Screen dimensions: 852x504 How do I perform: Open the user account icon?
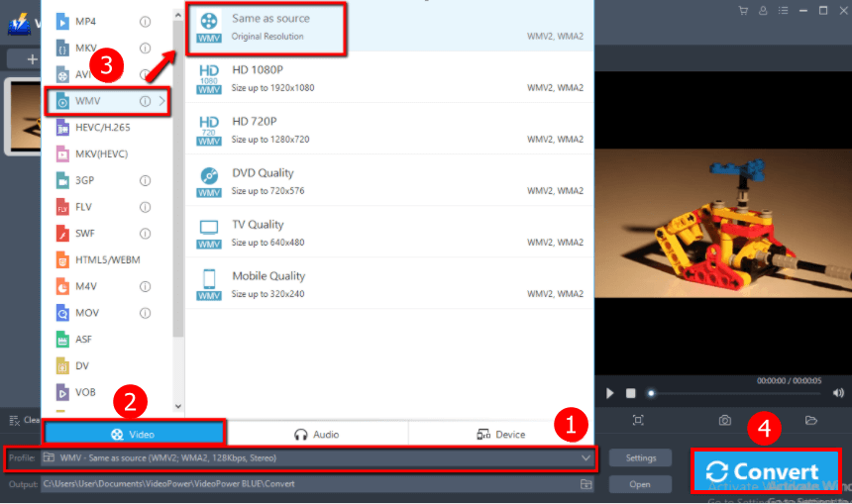coord(763,10)
